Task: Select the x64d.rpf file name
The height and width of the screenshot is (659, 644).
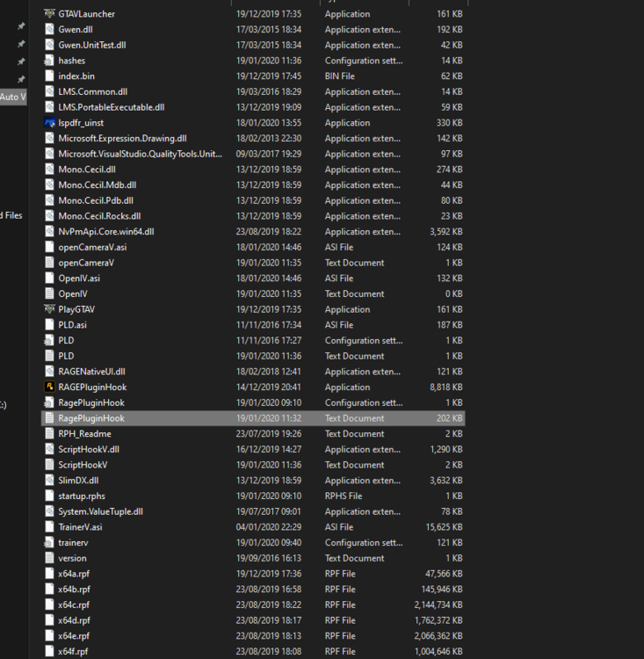Action: [x=74, y=620]
